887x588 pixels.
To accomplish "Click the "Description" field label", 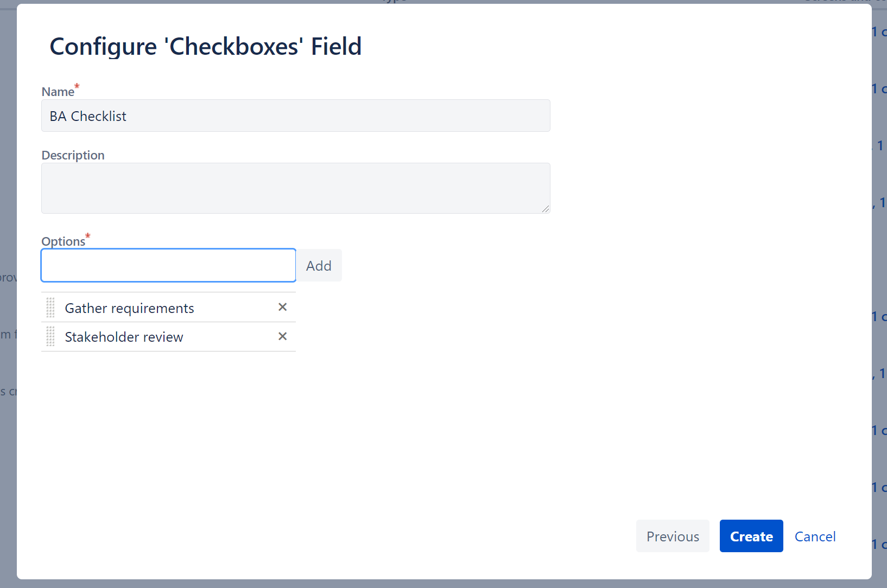I will point(73,155).
